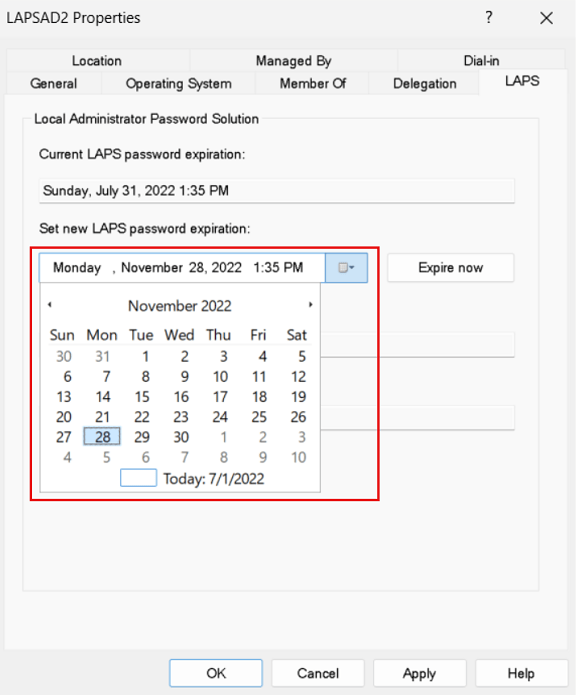Image resolution: width=576 pixels, height=695 pixels.
Task: Pick November 18 in calendar
Action: click(x=259, y=397)
